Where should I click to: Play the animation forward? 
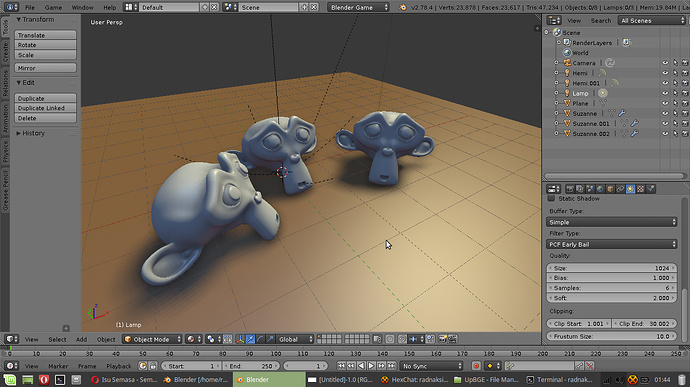371,366
